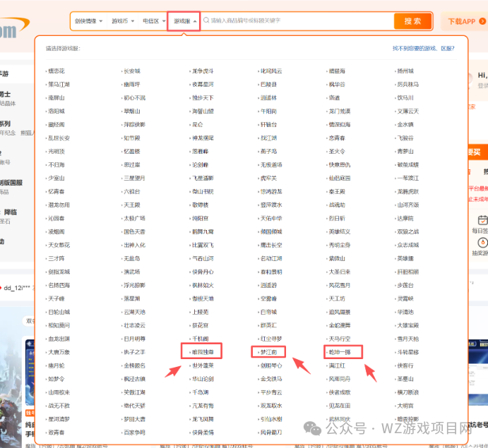Collapse the 游戏服 server dropdown
Image resolution: width=488 pixels, height=448 pixels.
coord(184,21)
